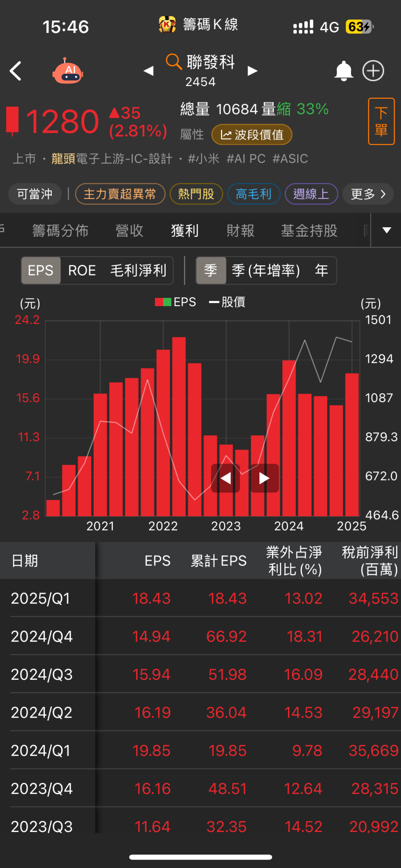Go to next stock with right triangle
401x868 pixels.
coord(253,71)
